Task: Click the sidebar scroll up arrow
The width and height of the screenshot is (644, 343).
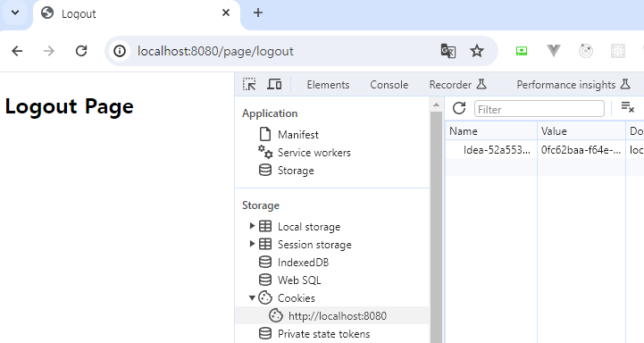Action: 436,105
